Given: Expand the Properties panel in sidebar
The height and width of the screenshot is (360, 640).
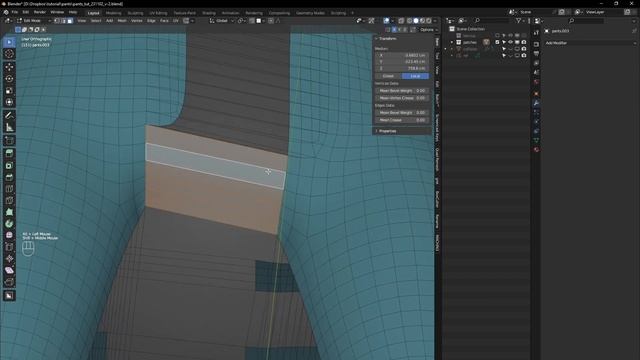Looking at the screenshot, I should tap(376, 131).
